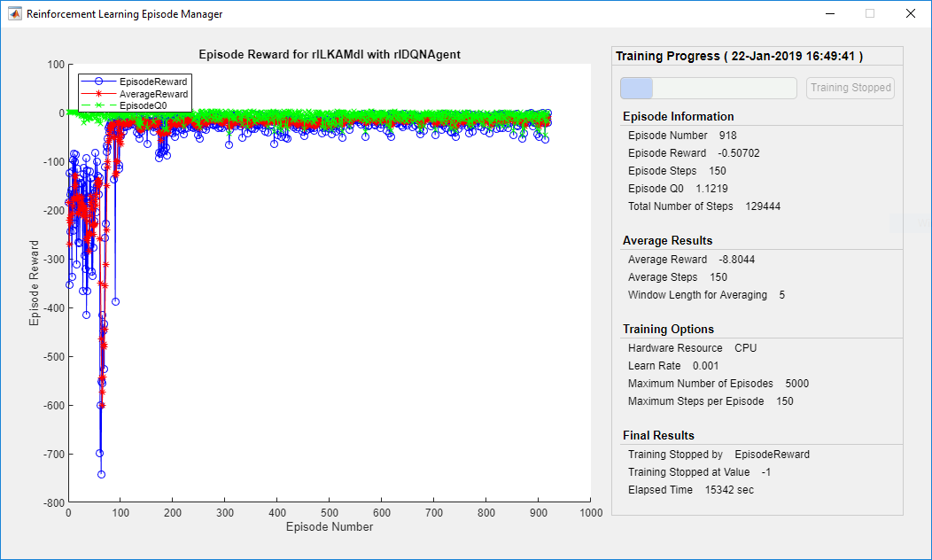Click the Hardware Resource value CPU
This screenshot has width=932, height=560.
[745, 347]
